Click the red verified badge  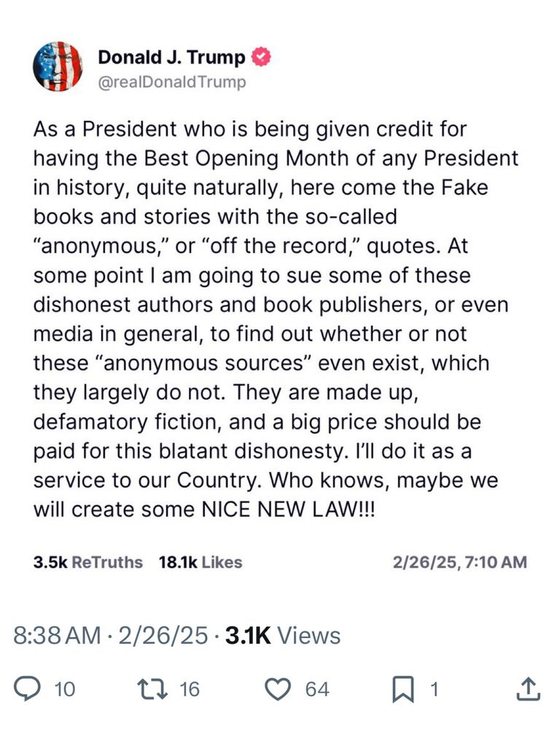pos(261,57)
